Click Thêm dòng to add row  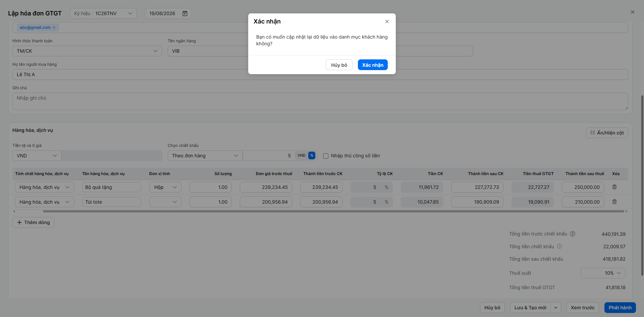click(x=33, y=222)
